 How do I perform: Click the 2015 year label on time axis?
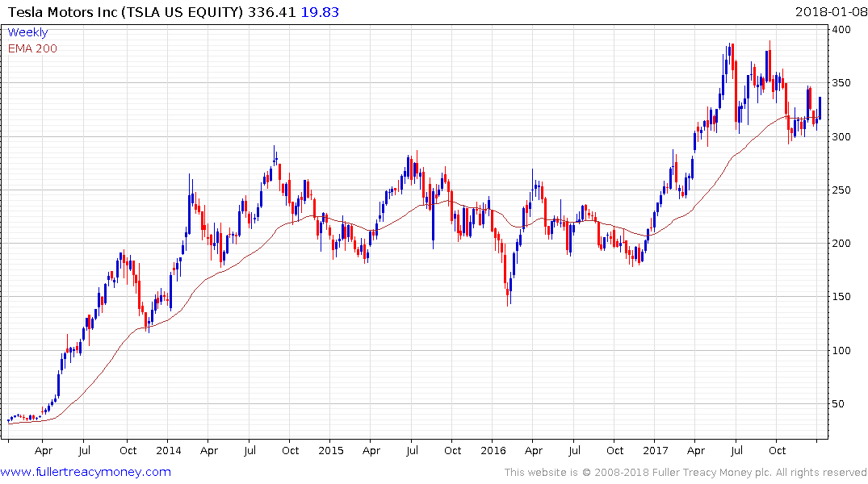331,450
